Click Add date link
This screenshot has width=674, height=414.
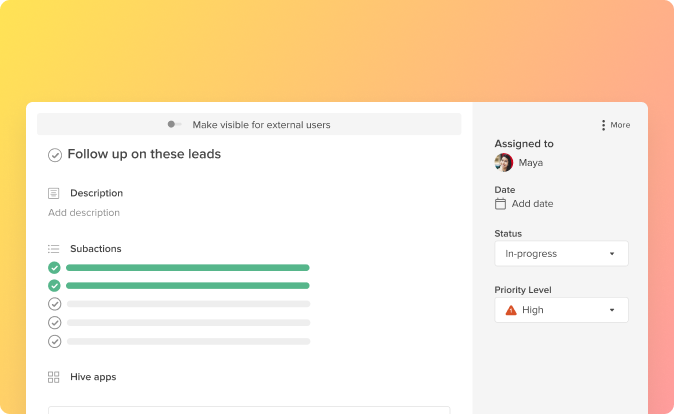[532, 204]
